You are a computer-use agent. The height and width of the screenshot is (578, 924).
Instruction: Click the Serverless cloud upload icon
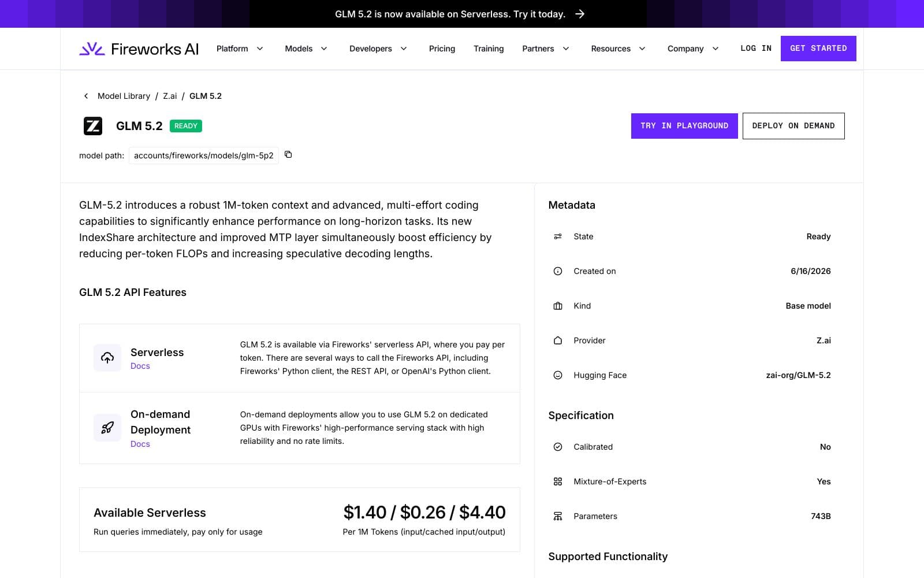click(107, 358)
